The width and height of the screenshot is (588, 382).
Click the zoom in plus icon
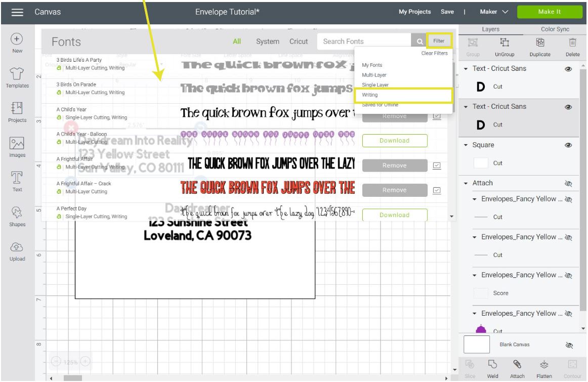pos(86,361)
